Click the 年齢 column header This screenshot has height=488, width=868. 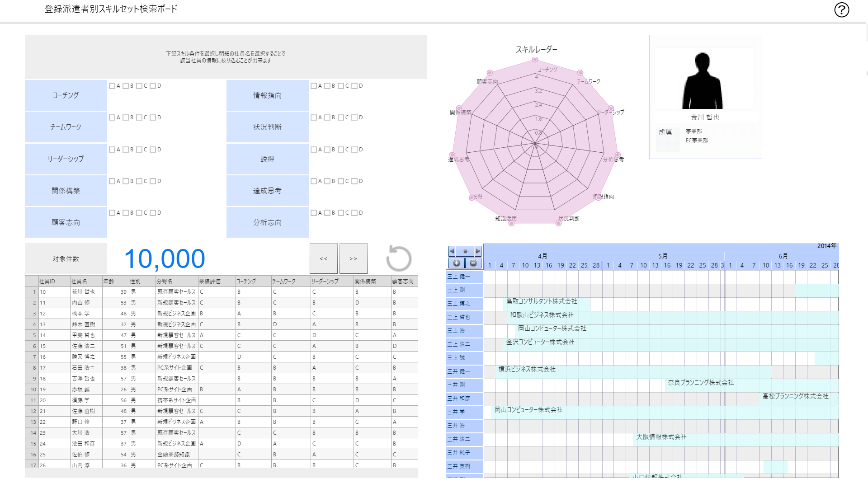tap(115, 281)
